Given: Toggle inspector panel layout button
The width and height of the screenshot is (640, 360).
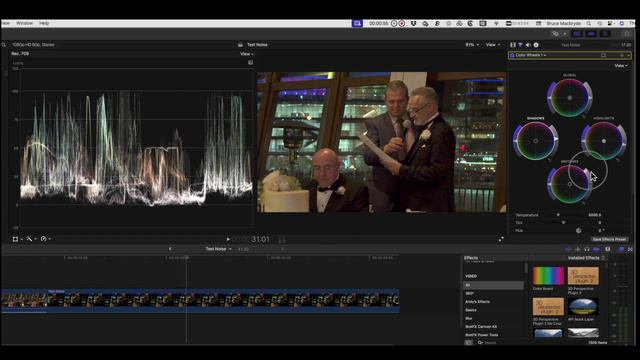Looking at the screenshot, I should [x=605, y=34].
